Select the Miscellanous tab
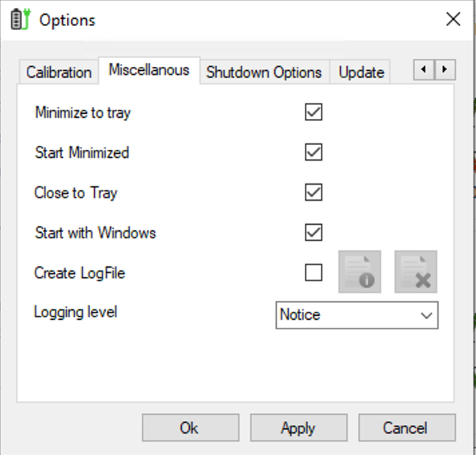 click(149, 70)
